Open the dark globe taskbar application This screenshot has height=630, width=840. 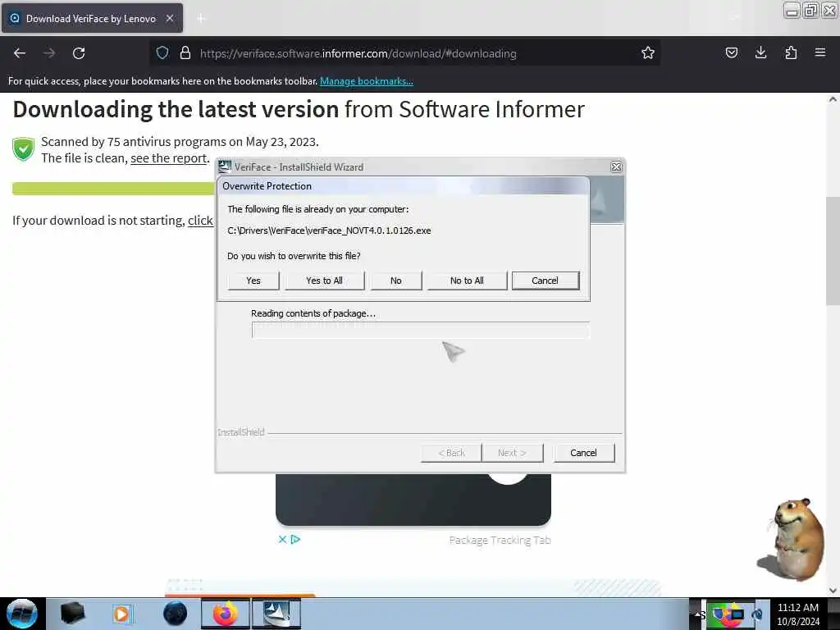(x=176, y=614)
